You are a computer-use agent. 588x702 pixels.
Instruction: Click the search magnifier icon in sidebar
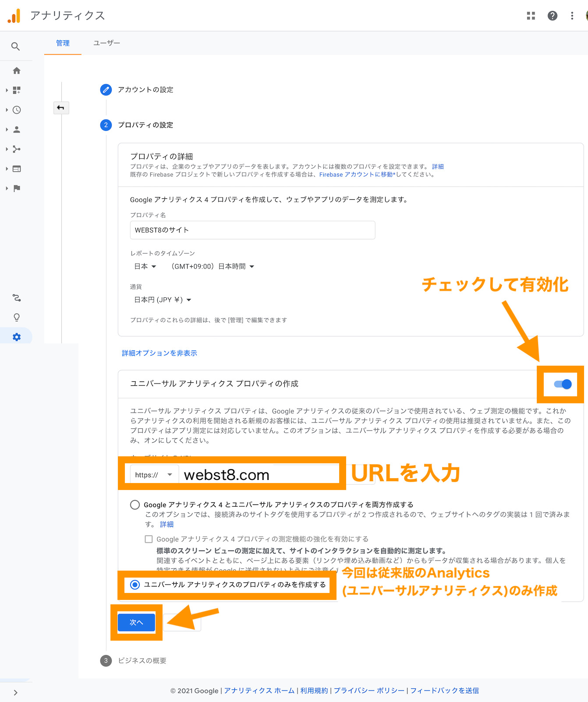(16, 46)
